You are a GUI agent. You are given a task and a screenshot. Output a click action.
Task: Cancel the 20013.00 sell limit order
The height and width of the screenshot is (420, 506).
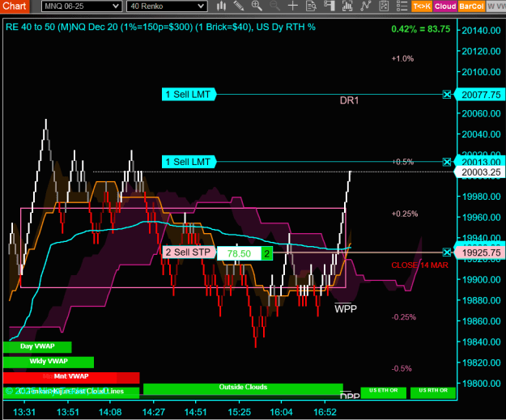(447, 162)
